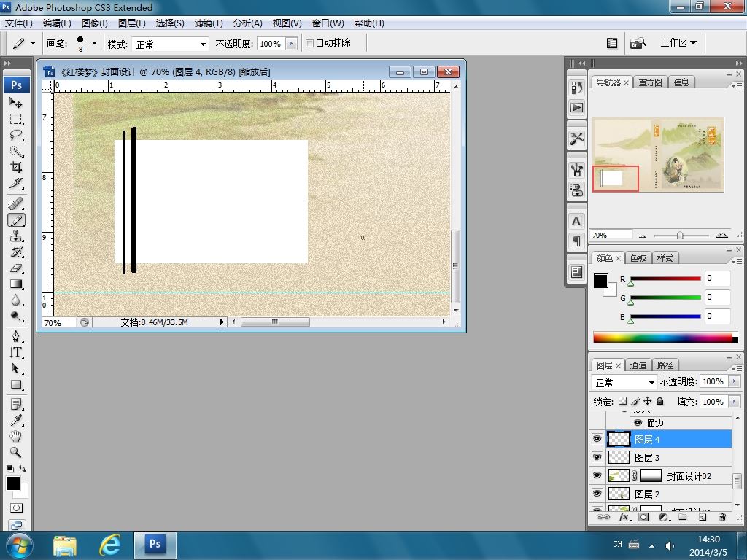Viewport: 747px width, 560px height.
Task: Select the Pencil tool in toolbox
Action: tap(16, 220)
